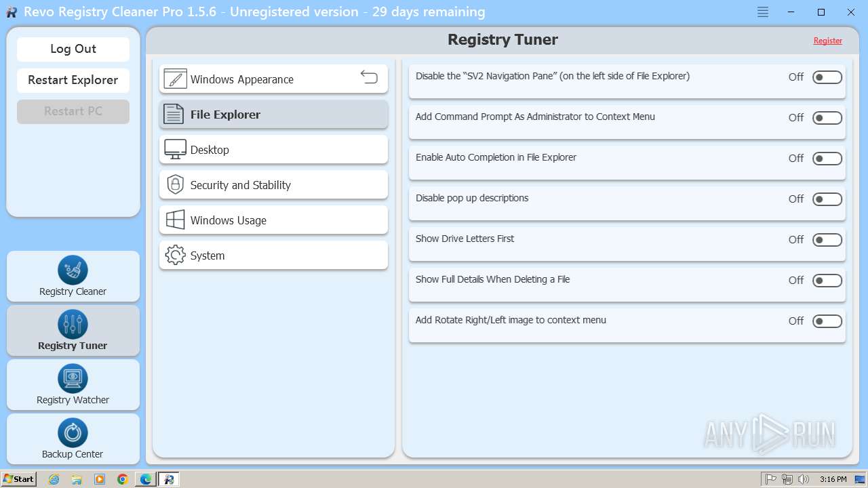Open media player from the taskbar
This screenshot has width=868, height=488.
[100, 479]
